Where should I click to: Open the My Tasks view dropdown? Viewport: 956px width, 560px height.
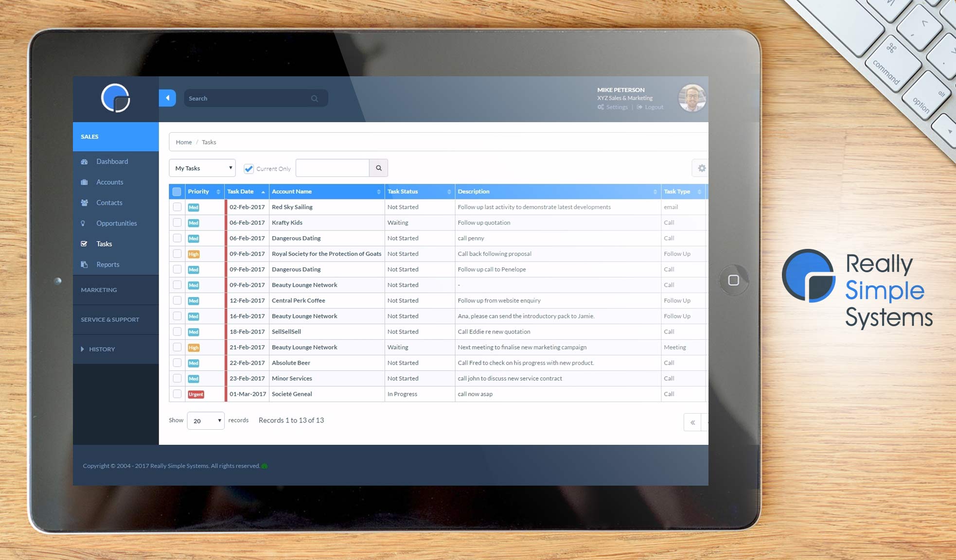coord(202,168)
